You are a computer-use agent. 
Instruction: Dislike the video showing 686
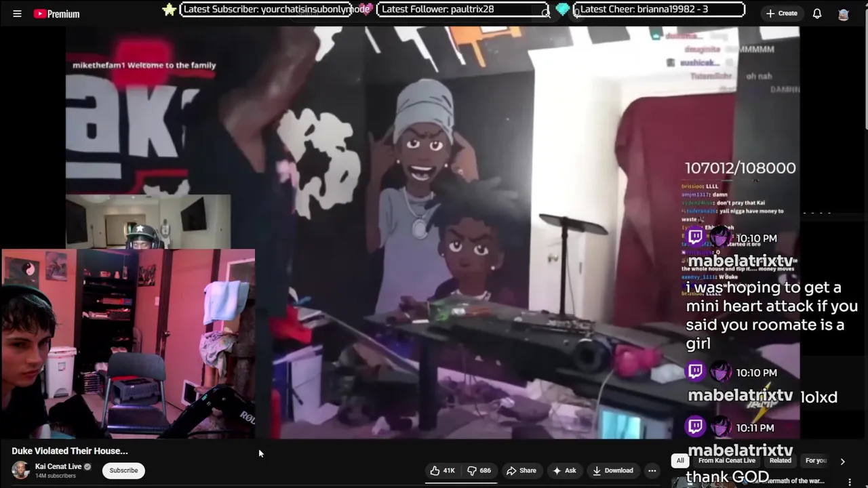point(479,470)
